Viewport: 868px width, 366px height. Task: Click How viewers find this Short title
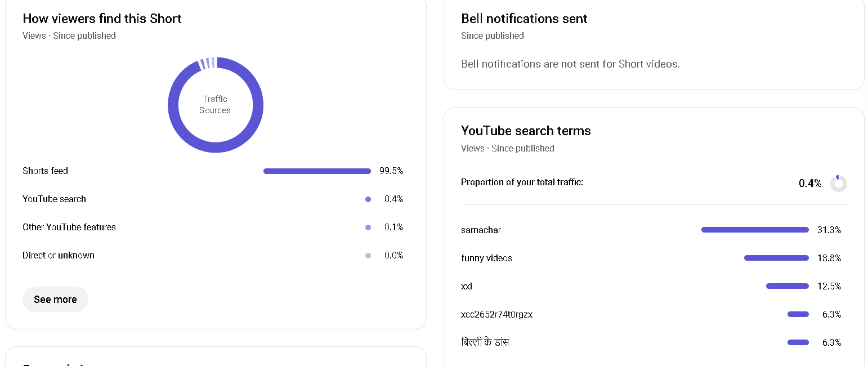pos(102,19)
